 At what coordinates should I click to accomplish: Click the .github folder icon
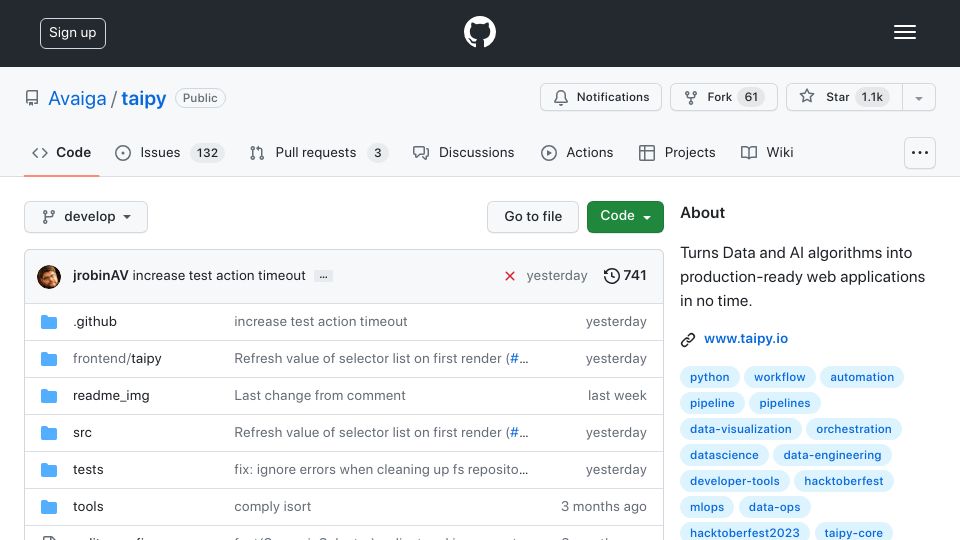click(49, 322)
